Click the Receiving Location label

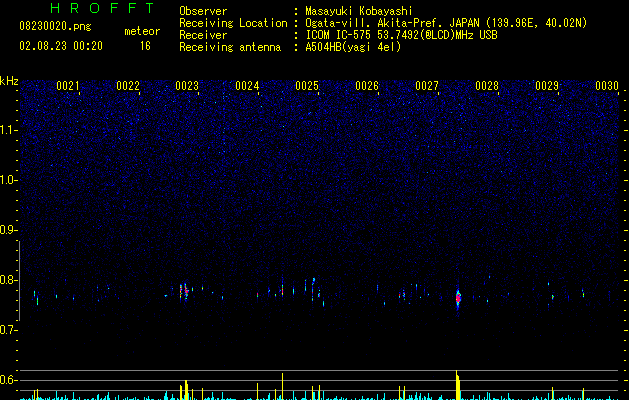click(233, 23)
